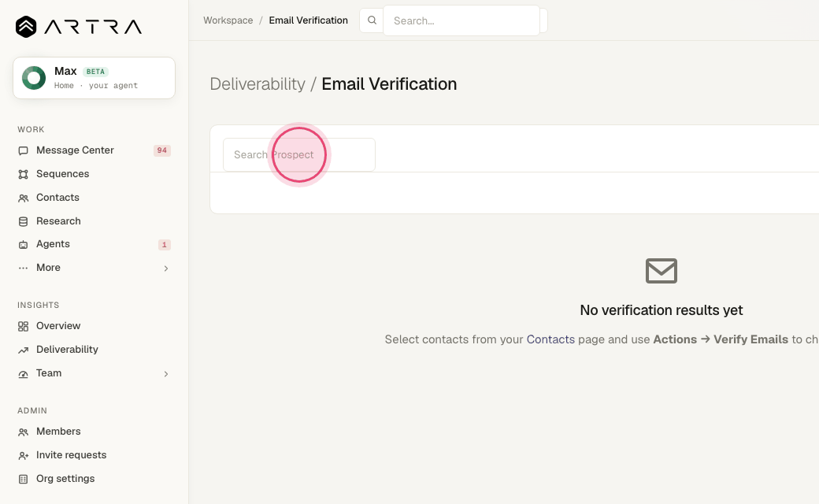Open Deliverability in sidebar

pyautogui.click(x=94, y=350)
